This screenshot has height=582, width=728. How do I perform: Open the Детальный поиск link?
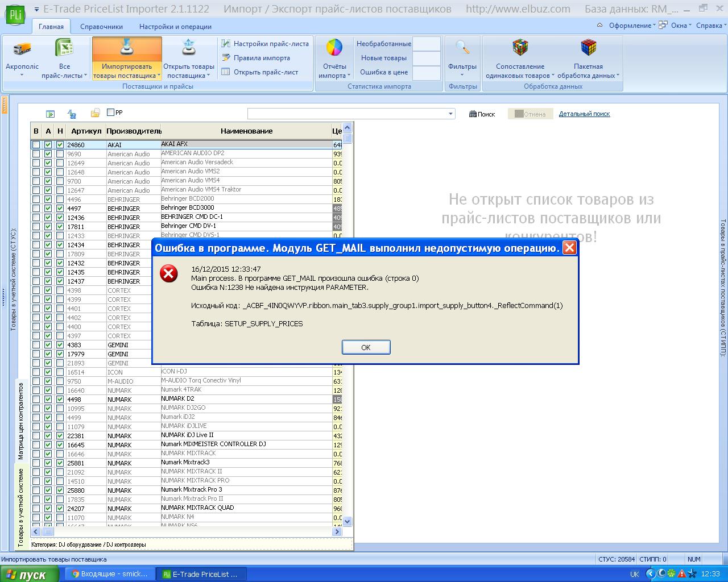[x=584, y=114]
